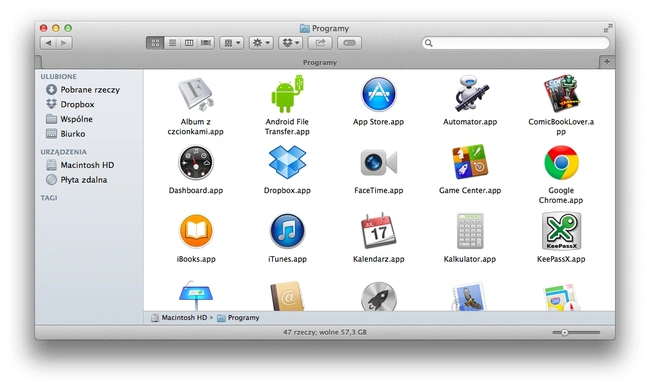Select the KeePassX.app key icon
This screenshot has width=650, height=388.
point(561,231)
